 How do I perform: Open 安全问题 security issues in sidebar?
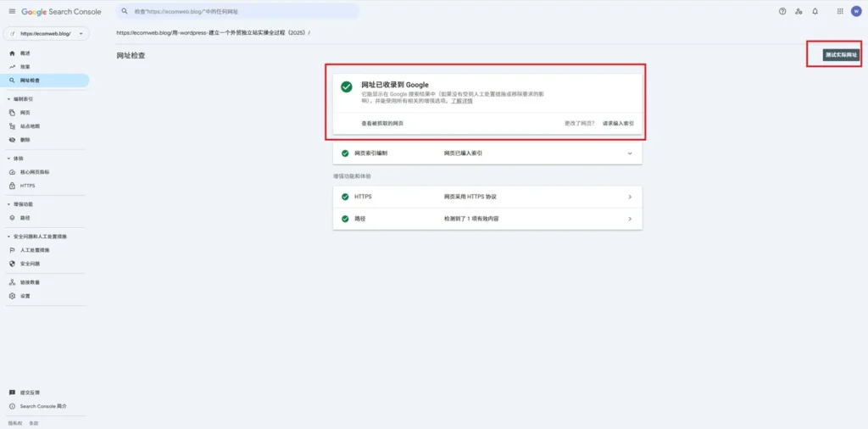tap(44, 264)
